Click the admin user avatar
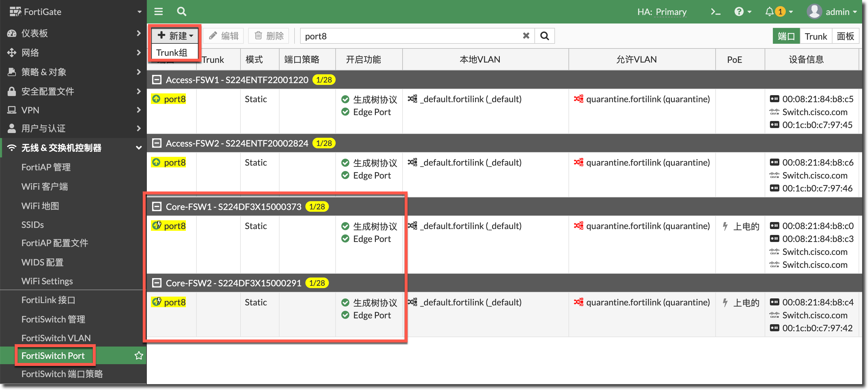This screenshot has height=390, width=868. click(x=814, y=12)
